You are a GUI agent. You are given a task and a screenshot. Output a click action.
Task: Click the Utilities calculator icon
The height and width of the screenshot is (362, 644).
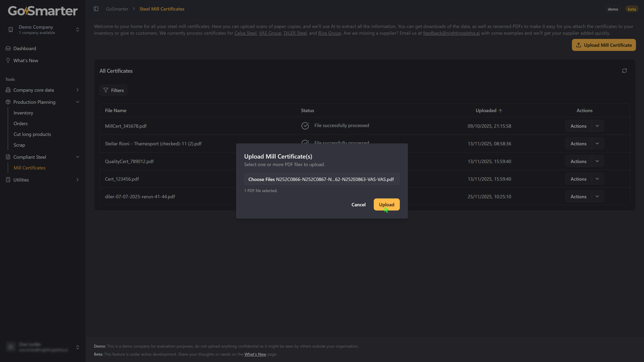[x=8, y=180]
